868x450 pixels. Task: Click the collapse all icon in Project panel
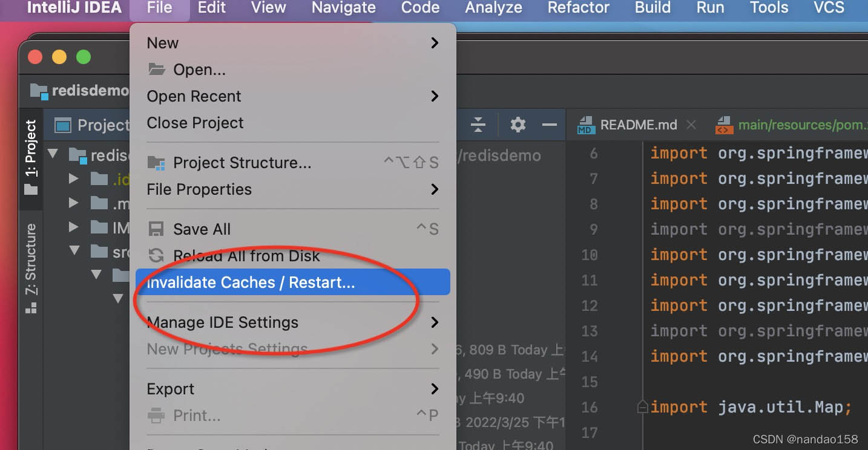click(478, 125)
